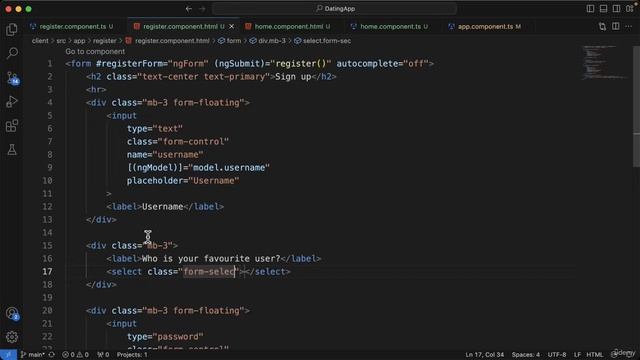This screenshot has width=640, height=360.
Task: Open the Extensions view
Action: pos(12,126)
